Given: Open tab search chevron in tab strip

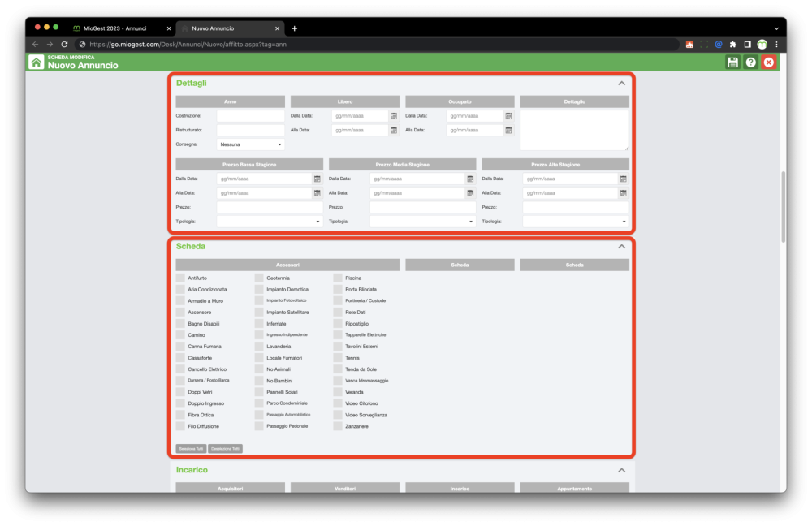Looking at the screenshot, I should (776, 28).
